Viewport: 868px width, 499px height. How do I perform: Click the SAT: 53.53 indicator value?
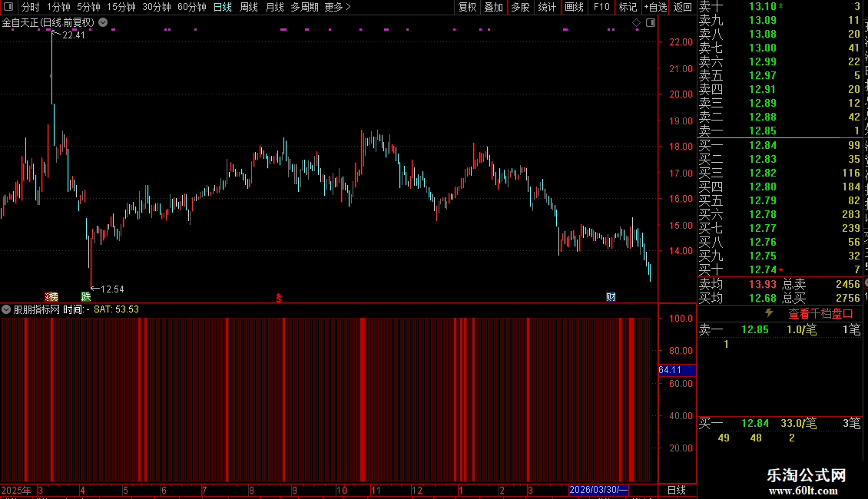pos(116,309)
